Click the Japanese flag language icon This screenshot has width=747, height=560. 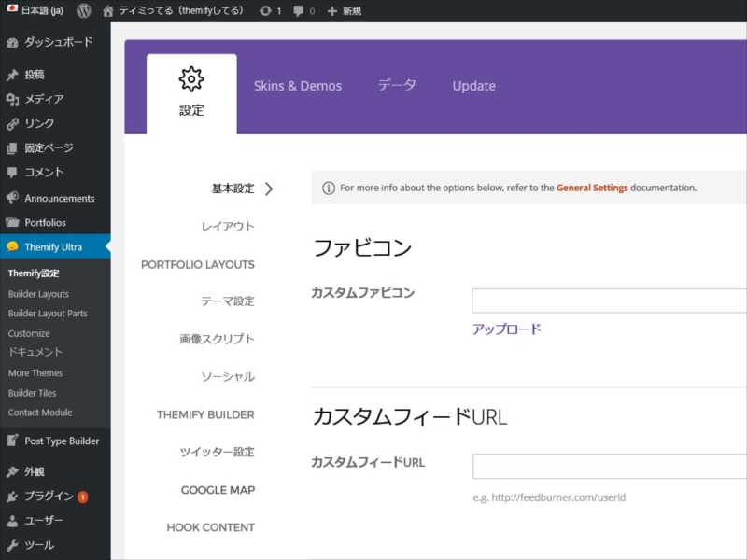tap(12, 8)
